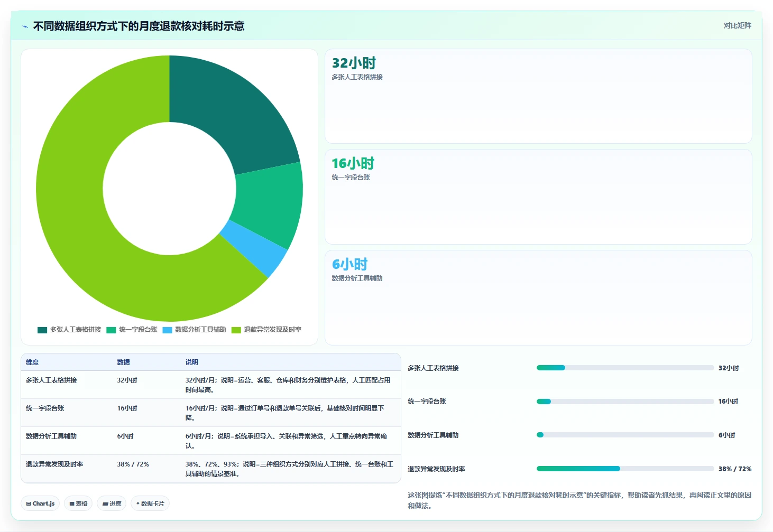Click progress bar for 退款异常发现及时率
The height and width of the screenshot is (532, 773).
point(625,469)
